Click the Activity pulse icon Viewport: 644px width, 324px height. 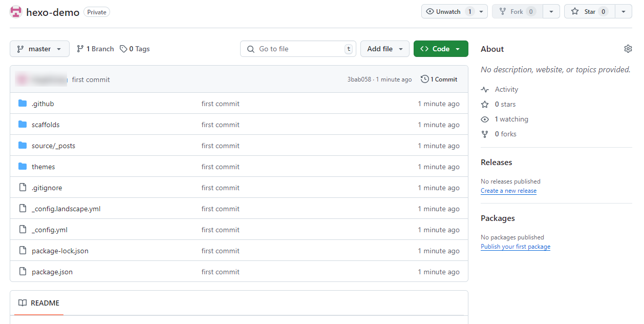[x=485, y=89]
